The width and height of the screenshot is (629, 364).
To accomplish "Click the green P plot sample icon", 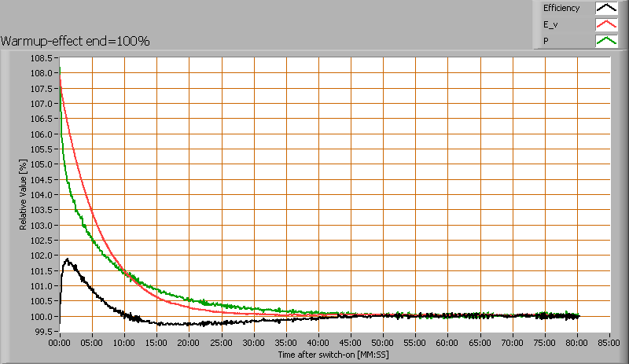I will coord(605,41).
